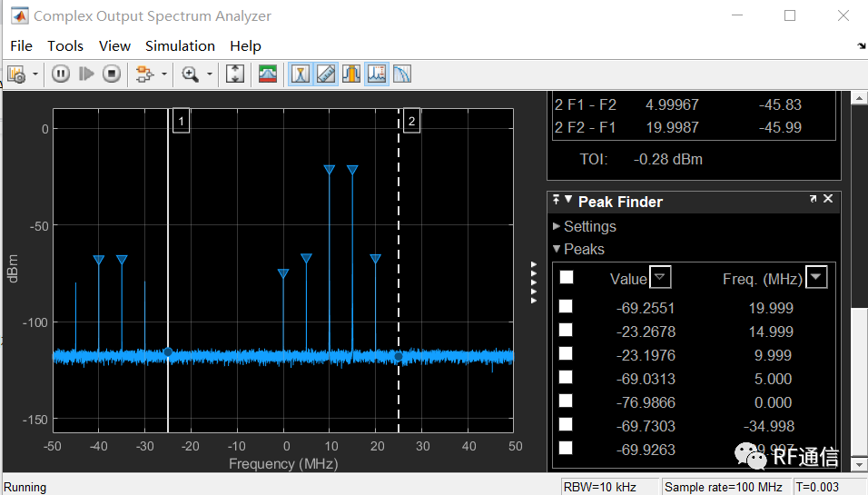Image resolution: width=868 pixels, height=495 pixels.
Task: Close the Peak Finder panel
Action: (828, 198)
